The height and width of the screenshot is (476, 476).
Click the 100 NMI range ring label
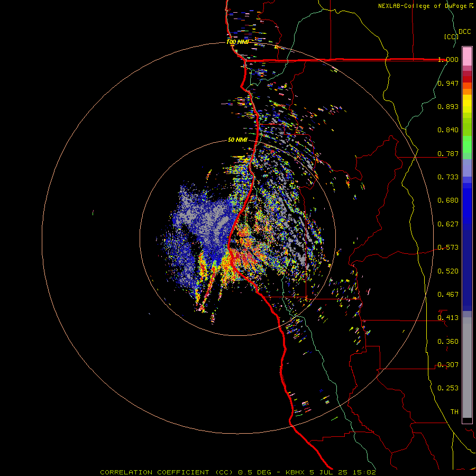(237, 42)
